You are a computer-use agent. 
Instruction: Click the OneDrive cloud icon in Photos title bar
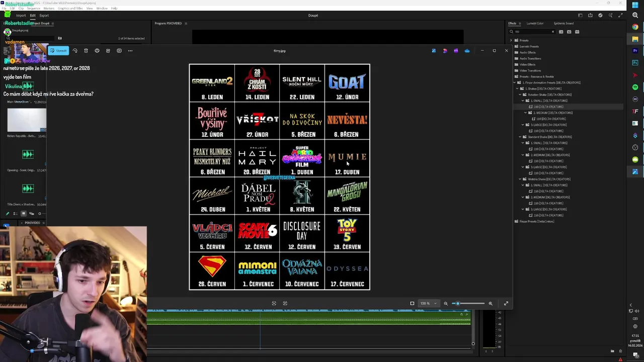coord(467,50)
